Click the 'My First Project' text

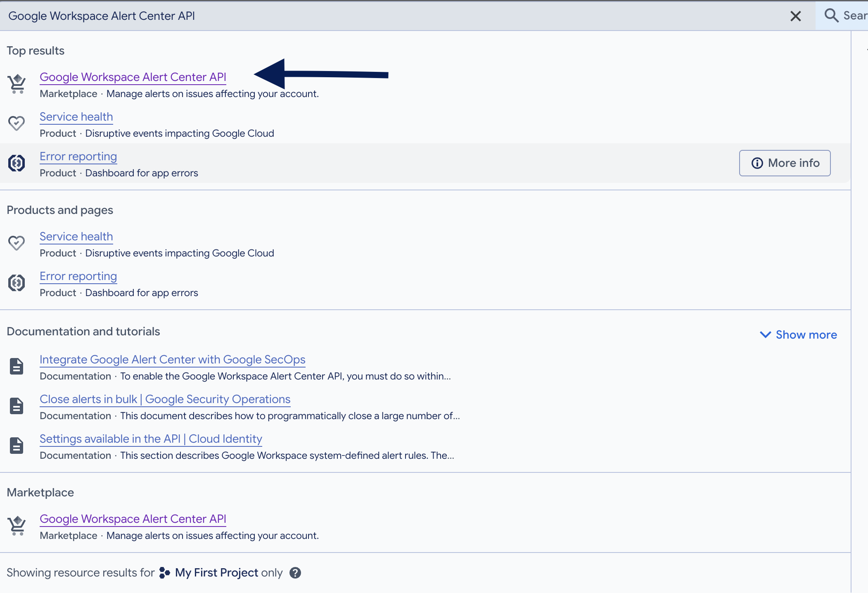click(217, 573)
